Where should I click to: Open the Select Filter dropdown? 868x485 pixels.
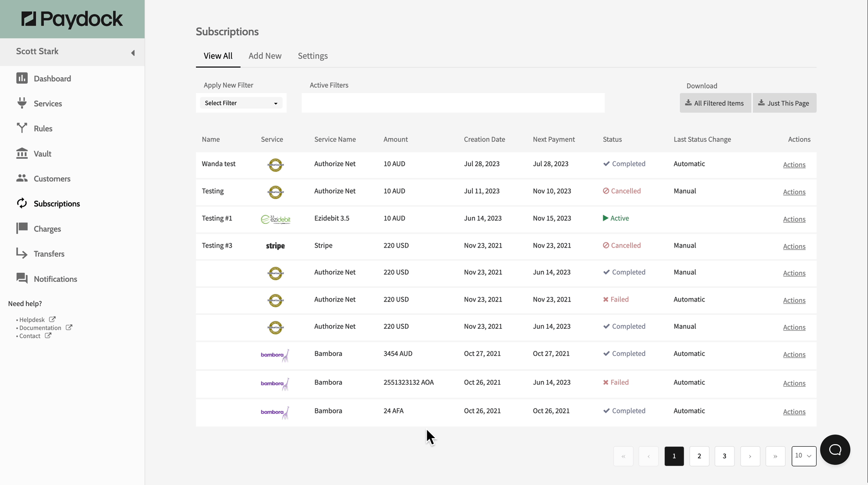pos(241,103)
